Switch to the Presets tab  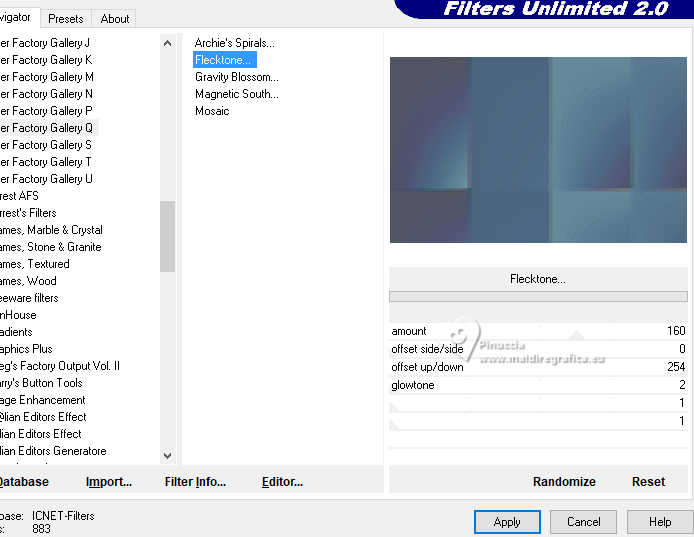point(66,19)
